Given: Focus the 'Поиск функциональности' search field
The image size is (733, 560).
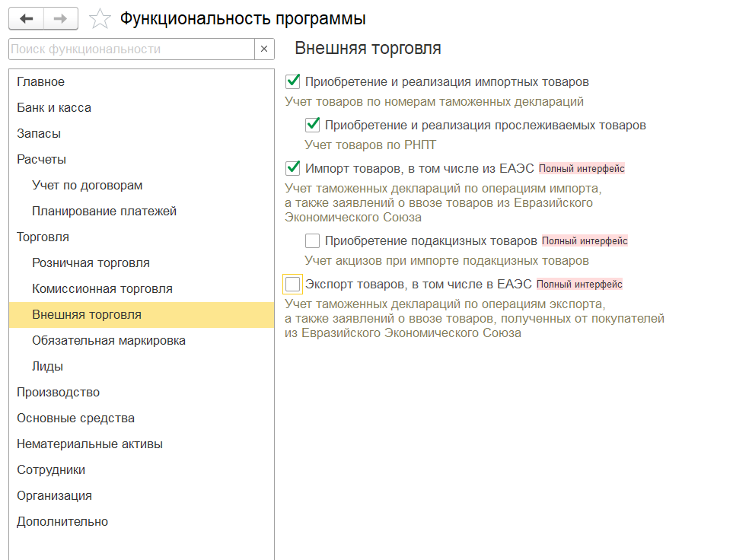Looking at the screenshot, I should pyautogui.click(x=132, y=49).
